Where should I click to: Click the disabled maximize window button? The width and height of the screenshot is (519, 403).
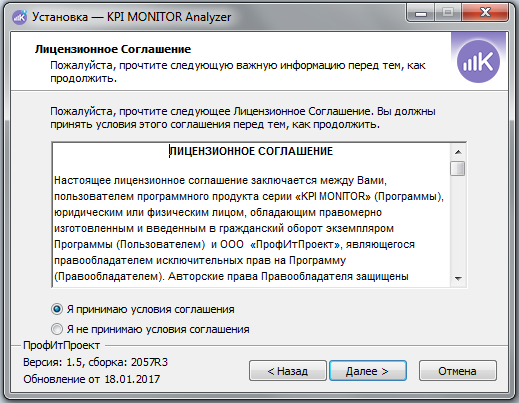click(448, 13)
